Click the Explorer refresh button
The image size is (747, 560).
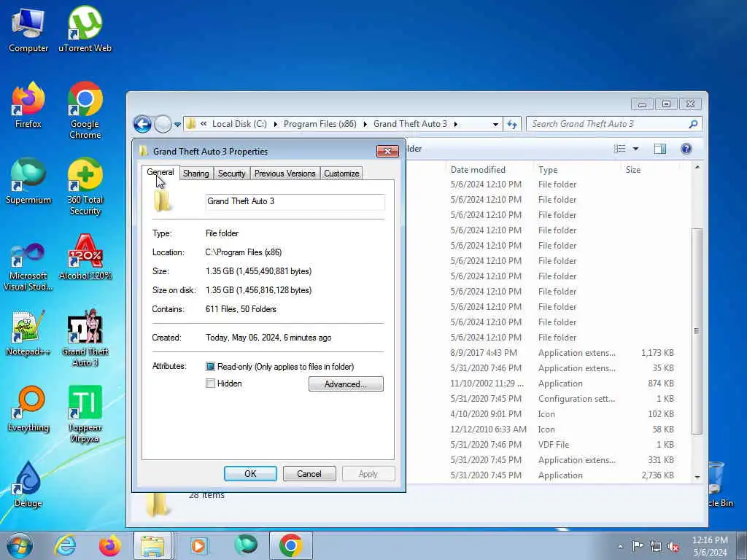(511, 124)
